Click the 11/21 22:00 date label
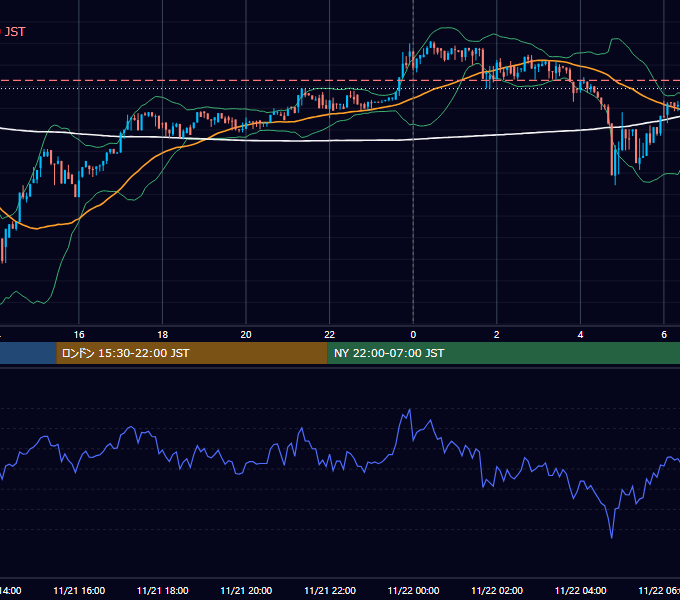Viewport: 680px width, 600px height. 330,590
